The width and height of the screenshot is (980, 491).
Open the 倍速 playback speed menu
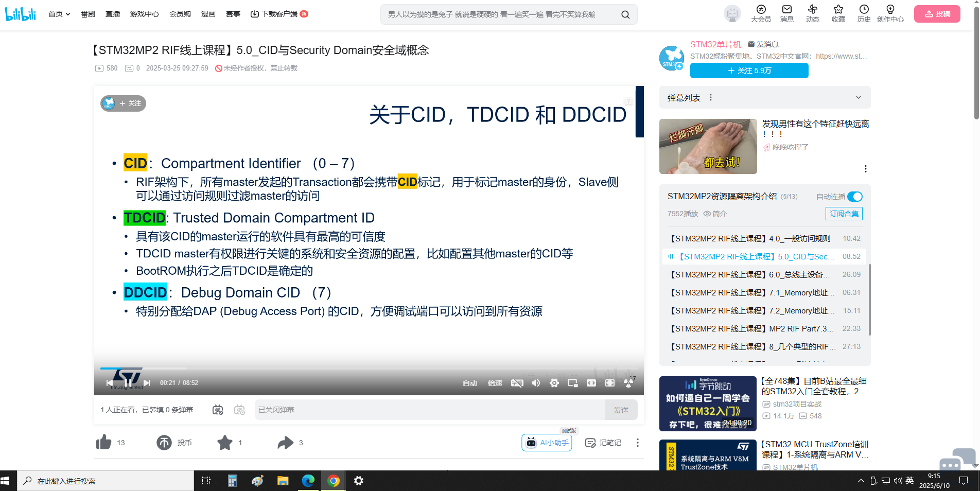point(495,382)
